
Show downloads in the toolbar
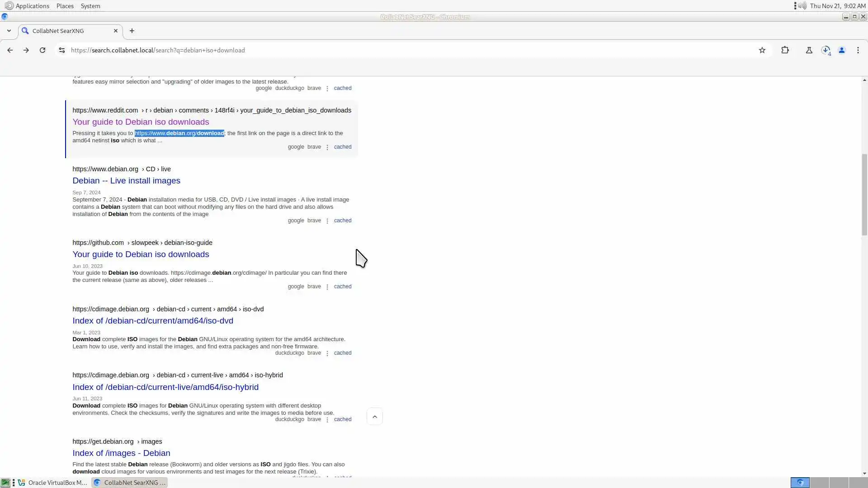coord(826,50)
